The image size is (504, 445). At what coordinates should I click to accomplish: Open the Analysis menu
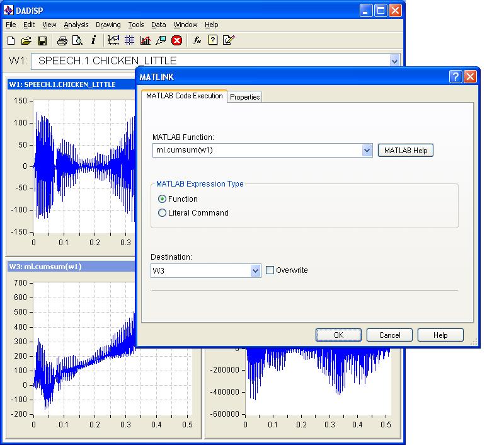pos(76,25)
